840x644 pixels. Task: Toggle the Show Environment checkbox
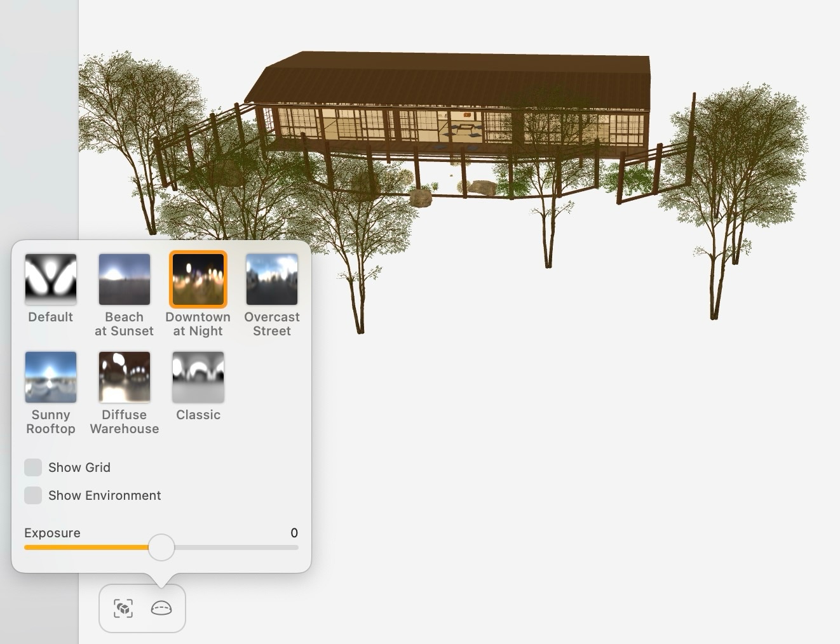[33, 495]
